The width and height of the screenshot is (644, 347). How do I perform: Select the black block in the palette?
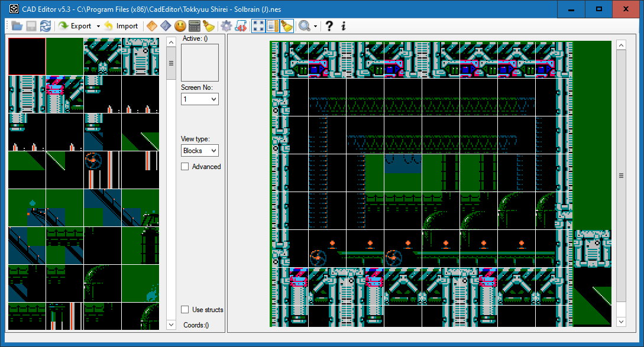(27, 57)
